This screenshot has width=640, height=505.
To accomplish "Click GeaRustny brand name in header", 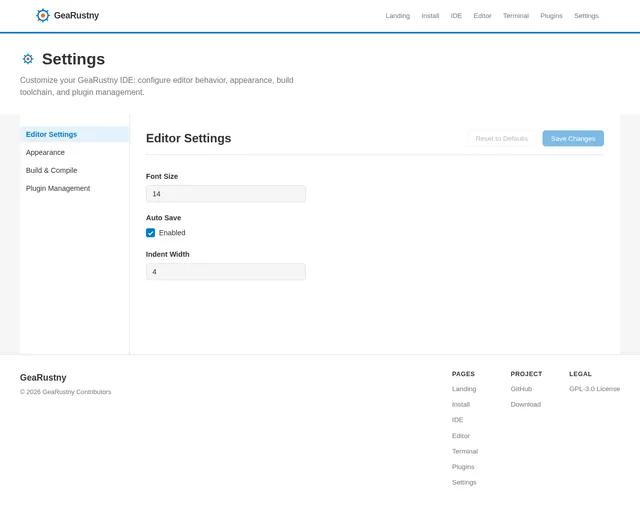I will point(76,16).
